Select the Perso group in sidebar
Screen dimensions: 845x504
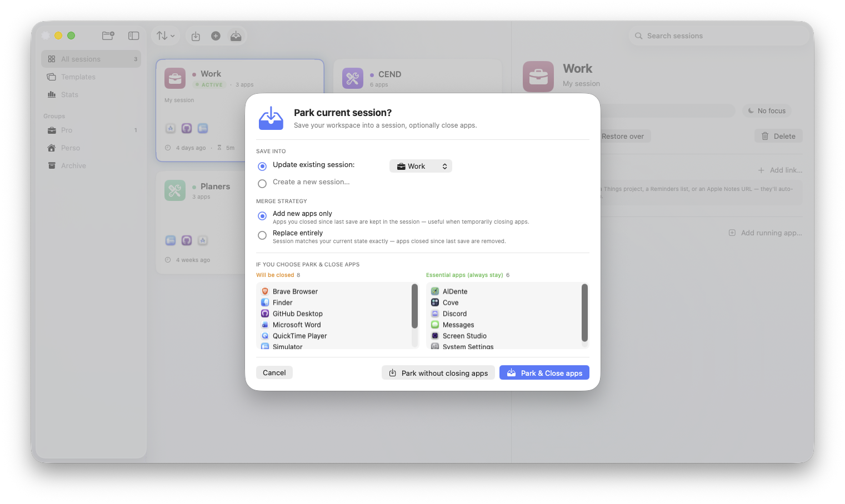pyautogui.click(x=91, y=148)
